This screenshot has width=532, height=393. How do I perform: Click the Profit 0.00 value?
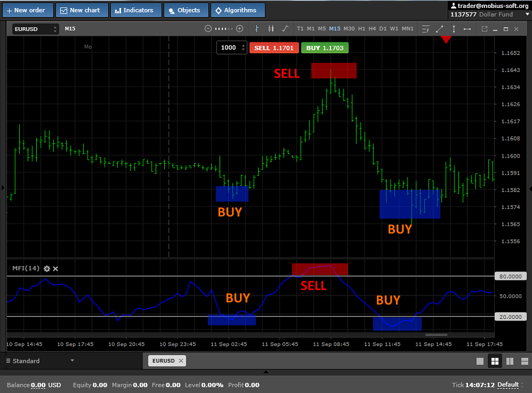coord(252,385)
